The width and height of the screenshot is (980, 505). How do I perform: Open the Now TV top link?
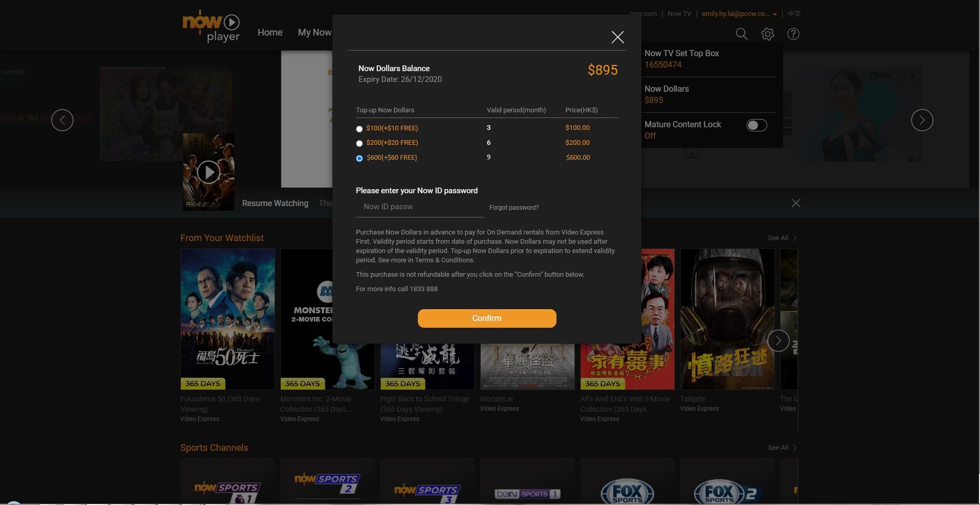tap(679, 14)
